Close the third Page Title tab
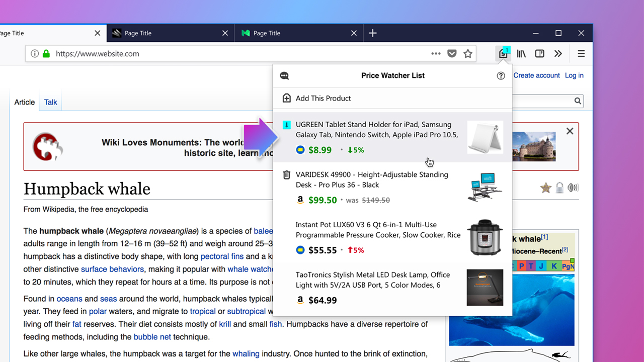The image size is (644, 362). 354,33
